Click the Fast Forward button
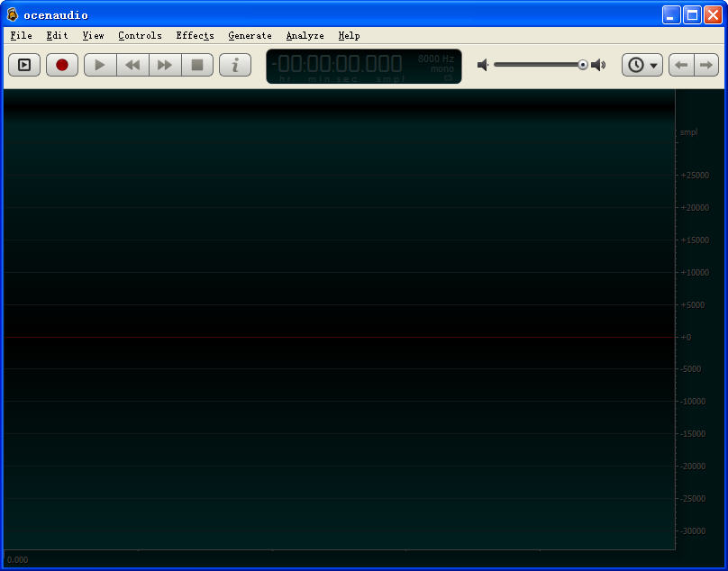The height and width of the screenshot is (571, 728). pyautogui.click(x=165, y=65)
